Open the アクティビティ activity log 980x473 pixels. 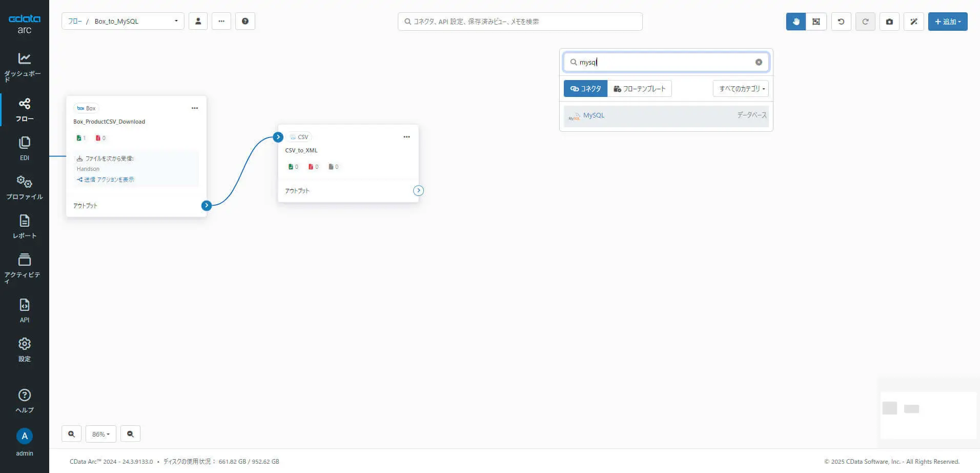24,268
